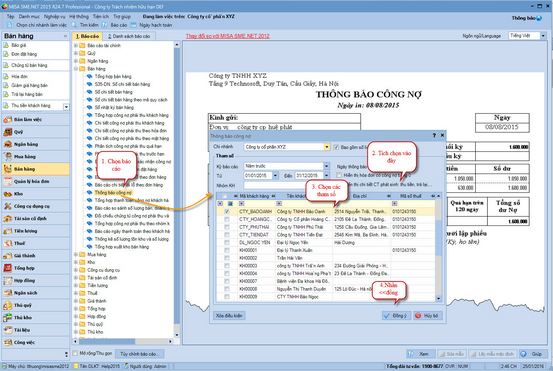Screen dimensions: 553x371
Task: Open the Ngân sách module icon
Action: [8, 293]
